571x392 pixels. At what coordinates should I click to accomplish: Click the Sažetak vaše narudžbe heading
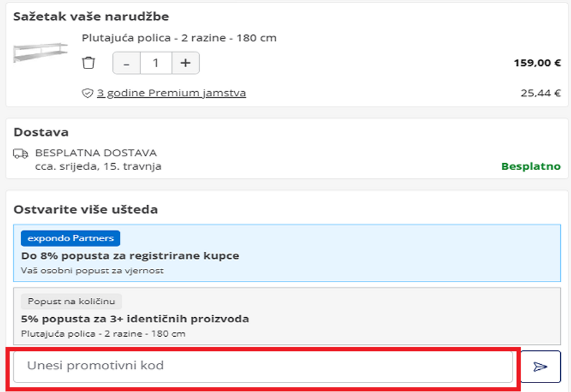pos(91,16)
